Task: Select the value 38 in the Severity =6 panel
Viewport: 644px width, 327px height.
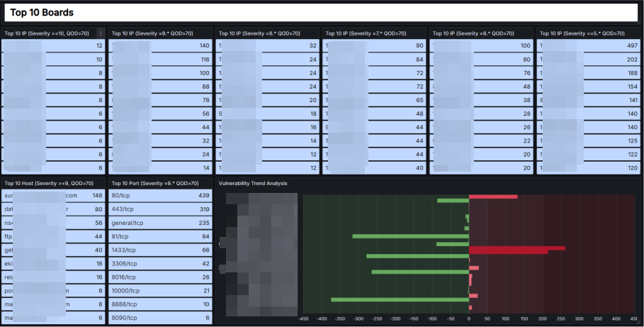Action: pos(527,100)
